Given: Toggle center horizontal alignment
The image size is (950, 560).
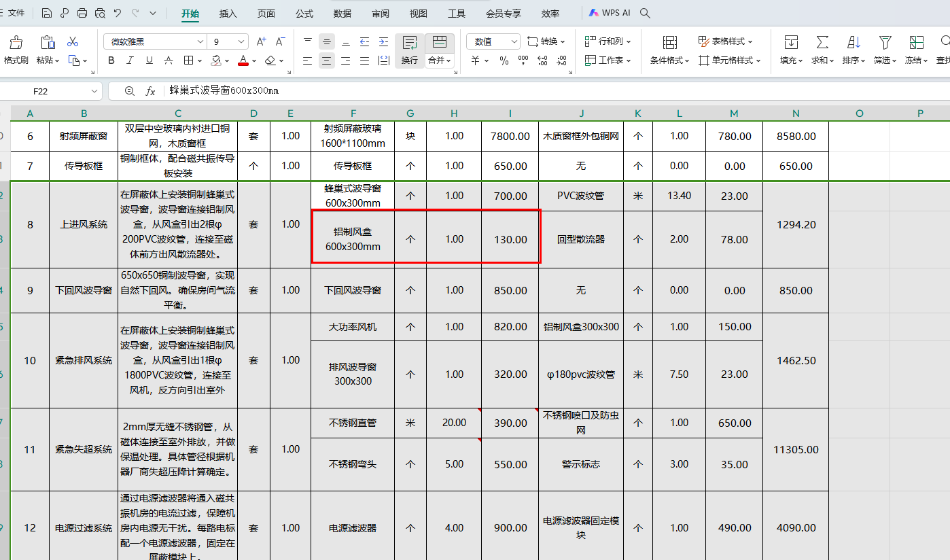Looking at the screenshot, I should 327,60.
